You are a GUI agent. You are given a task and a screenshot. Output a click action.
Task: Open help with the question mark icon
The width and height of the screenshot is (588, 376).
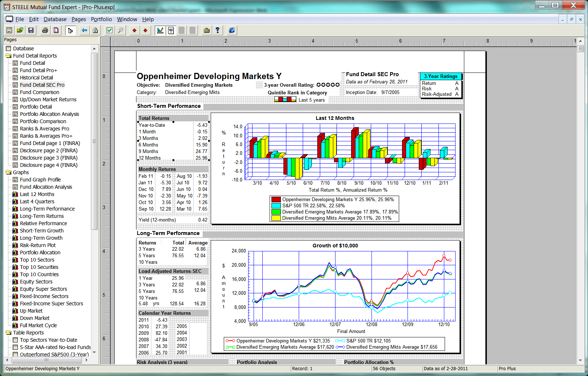click(218, 31)
